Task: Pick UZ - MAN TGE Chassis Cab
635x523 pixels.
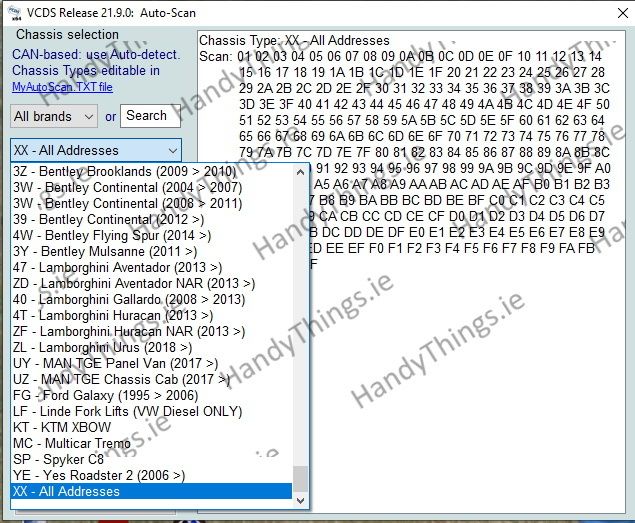Action: click(x=151, y=380)
